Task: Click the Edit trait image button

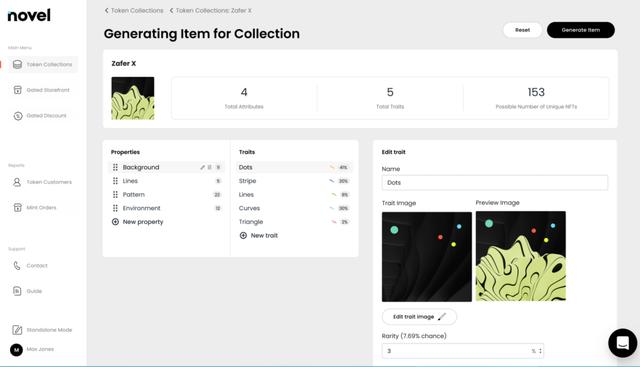Action: [419, 317]
